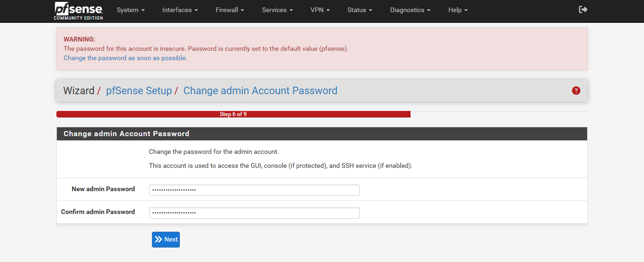Click the Next button
This screenshot has width=644, height=262.
coord(166,239)
